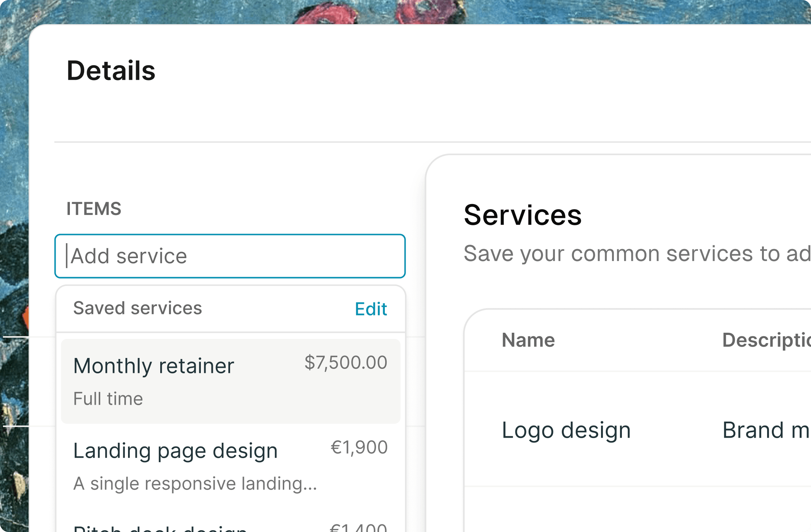The image size is (811, 532).
Task: Click the painted artwork background
Action: 14,146
